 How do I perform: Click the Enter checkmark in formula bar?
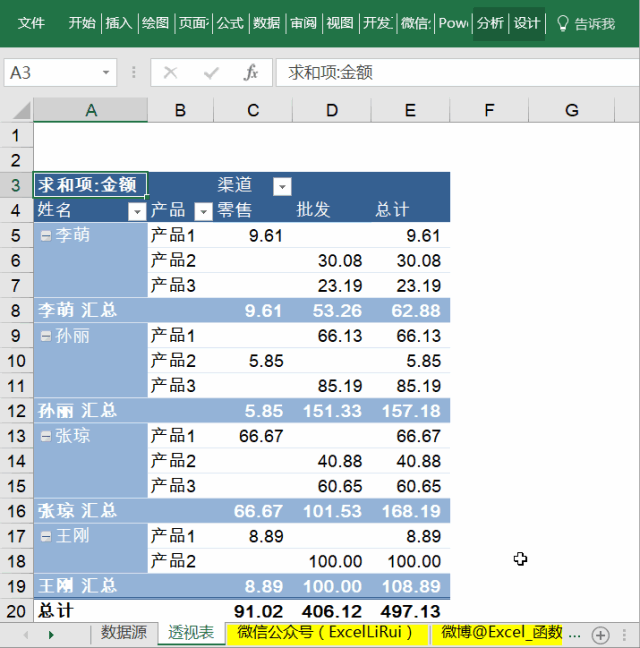click(211, 73)
